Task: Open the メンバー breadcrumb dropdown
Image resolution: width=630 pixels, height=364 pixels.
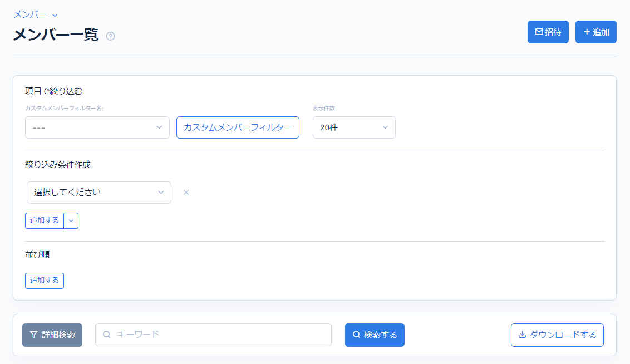Action: pyautogui.click(x=36, y=14)
